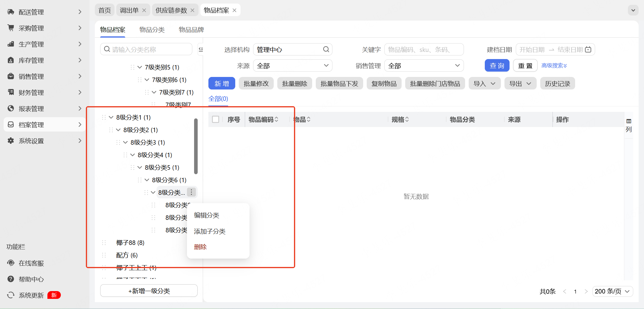Go to previous page arrow
This screenshot has width=644, height=309.
tap(564, 291)
